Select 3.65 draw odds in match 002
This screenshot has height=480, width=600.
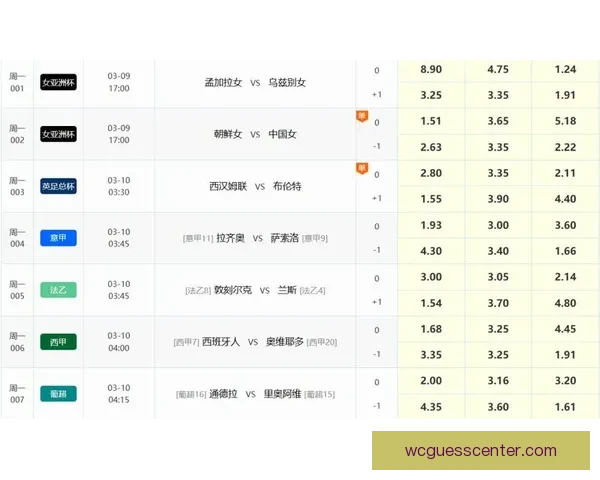[x=498, y=121]
